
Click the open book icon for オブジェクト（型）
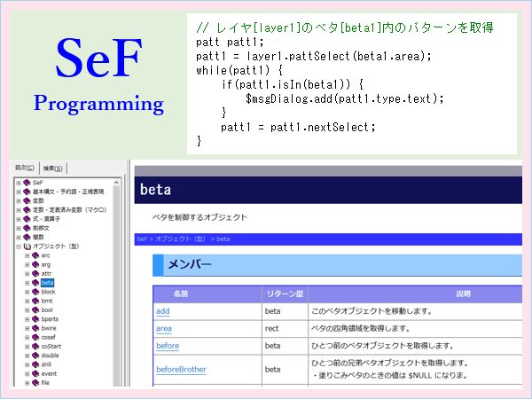point(27,246)
